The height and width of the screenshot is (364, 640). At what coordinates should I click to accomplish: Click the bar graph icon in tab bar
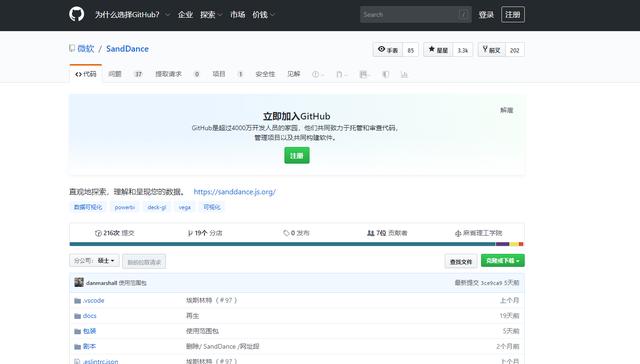point(404,74)
